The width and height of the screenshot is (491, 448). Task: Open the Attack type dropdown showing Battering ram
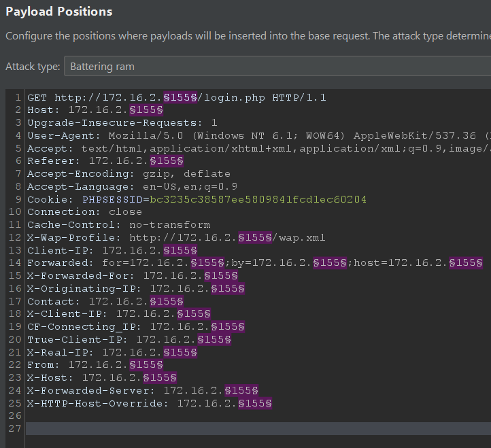[277, 66]
